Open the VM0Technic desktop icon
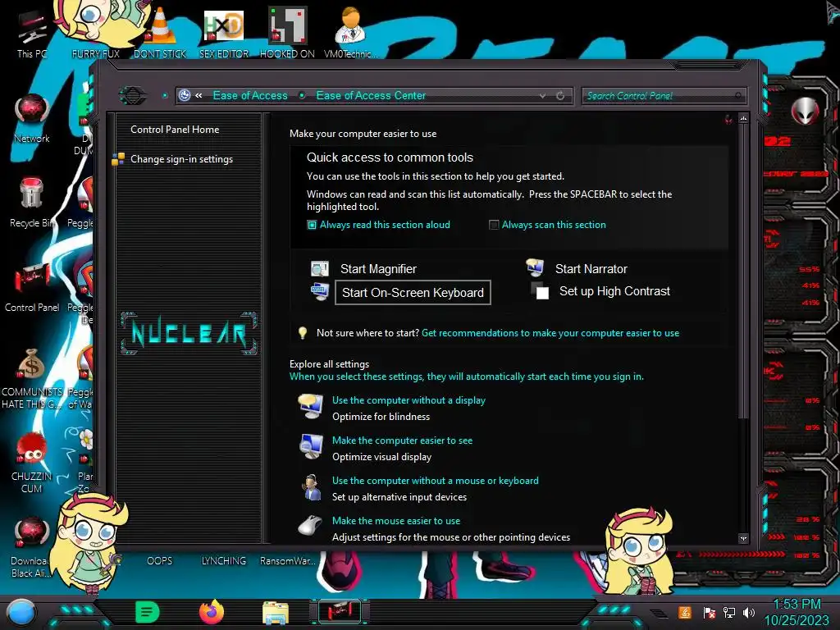Image resolution: width=840 pixels, height=630 pixels. pos(350,33)
